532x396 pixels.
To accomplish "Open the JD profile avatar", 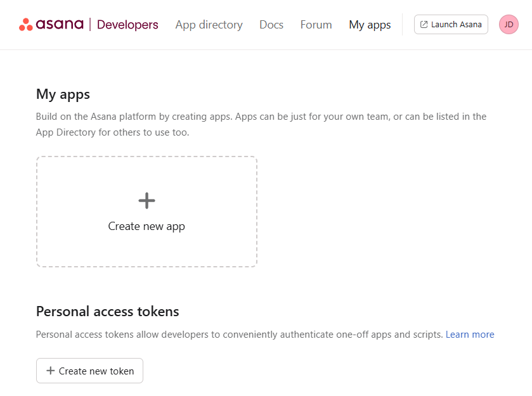I will point(509,25).
